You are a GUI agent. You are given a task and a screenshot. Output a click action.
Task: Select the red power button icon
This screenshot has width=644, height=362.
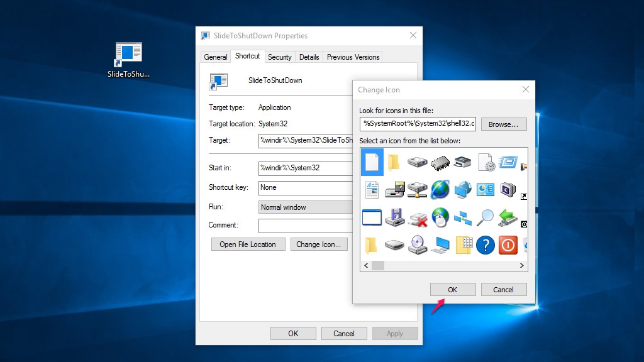click(508, 244)
